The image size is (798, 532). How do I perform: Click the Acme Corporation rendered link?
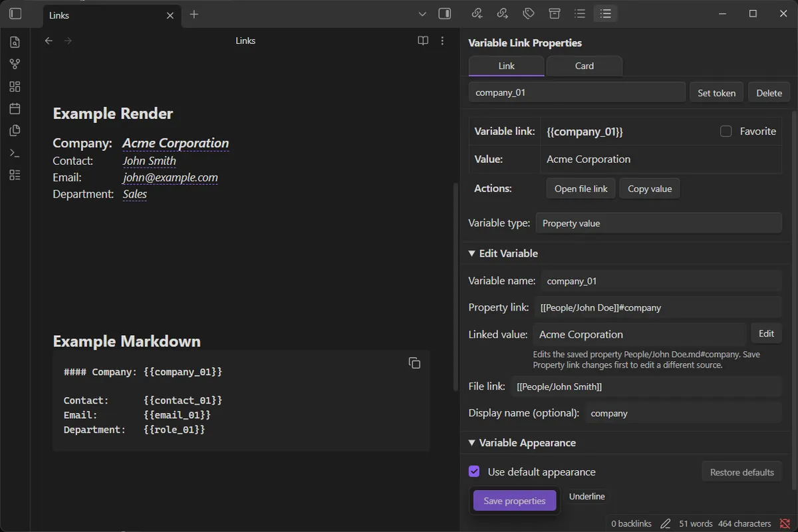(176, 143)
